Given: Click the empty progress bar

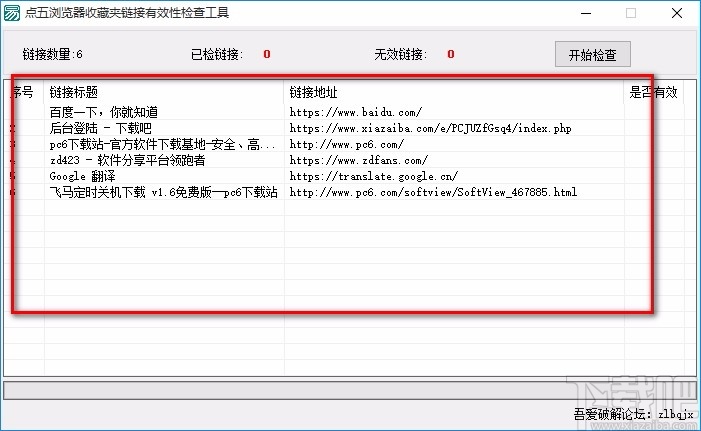Looking at the screenshot, I should click(350, 390).
